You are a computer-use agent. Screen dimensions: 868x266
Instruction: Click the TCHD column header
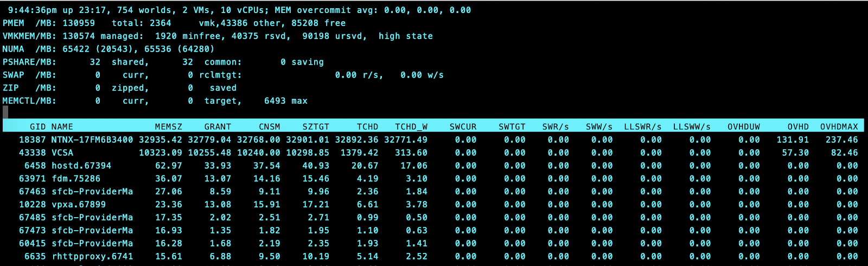click(x=367, y=126)
